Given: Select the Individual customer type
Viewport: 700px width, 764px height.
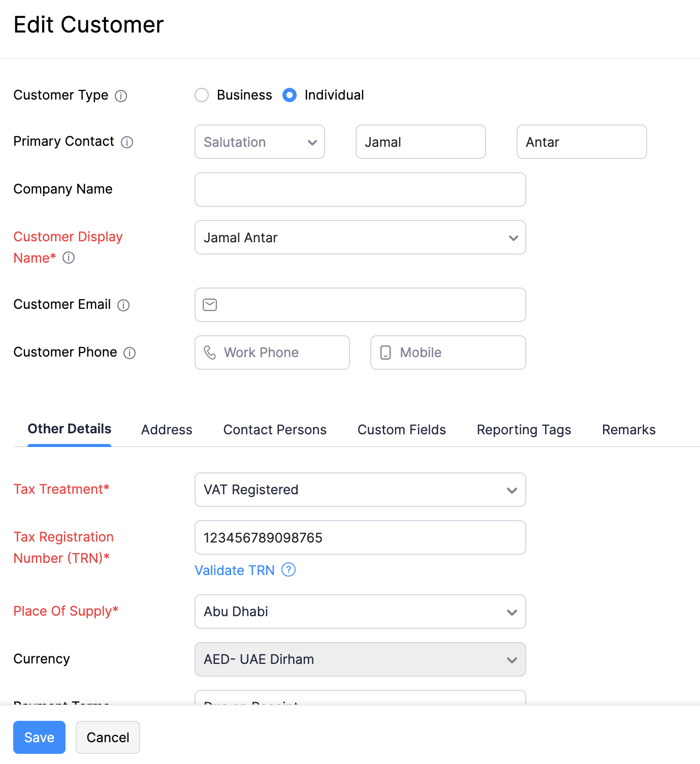Looking at the screenshot, I should 289,95.
